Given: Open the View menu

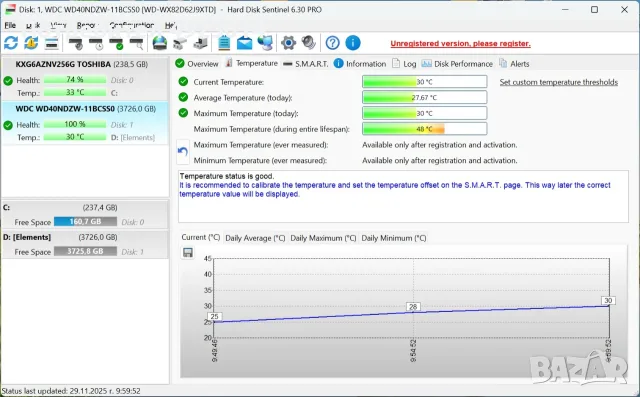Looking at the screenshot, I should 58,25.
